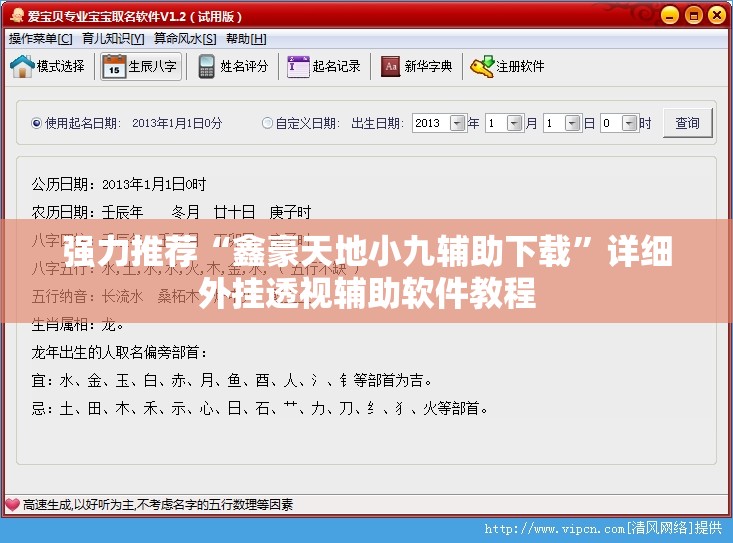Image resolution: width=733 pixels, height=543 pixels.
Task: Expand the day dropdown before 日
Action: click(572, 123)
